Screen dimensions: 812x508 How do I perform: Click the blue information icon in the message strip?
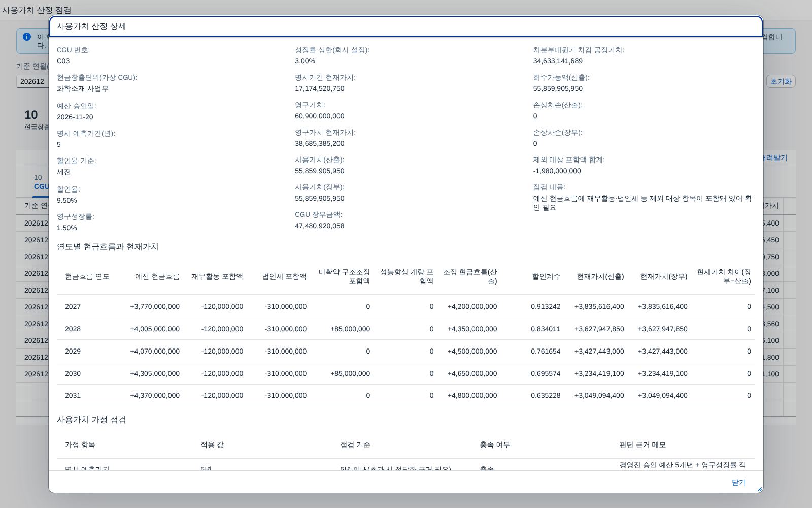pos(27,37)
